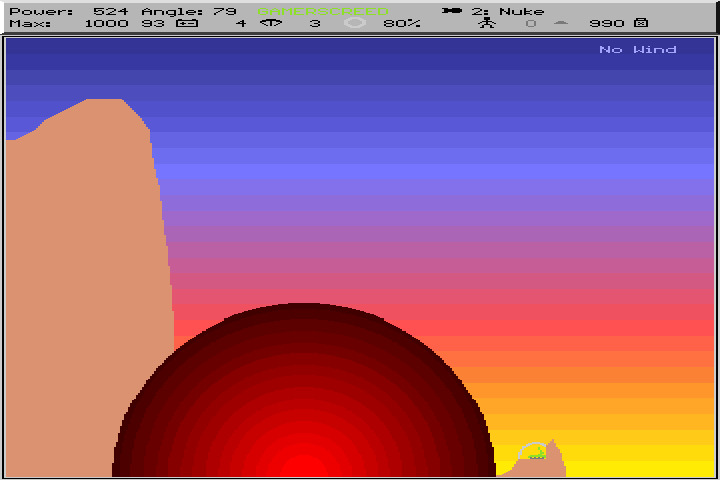This screenshot has height=480, width=720.
Task: Select the max power value 1000
Action: [107, 23]
